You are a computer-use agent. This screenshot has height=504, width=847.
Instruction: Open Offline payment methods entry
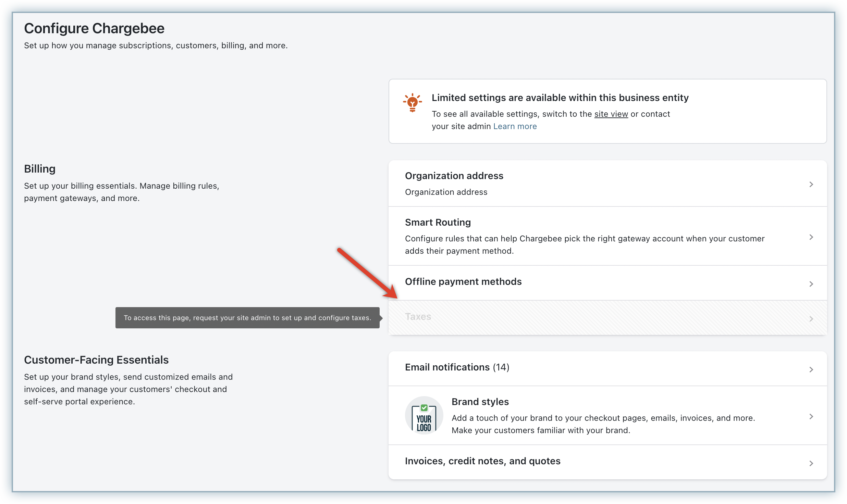point(463,281)
